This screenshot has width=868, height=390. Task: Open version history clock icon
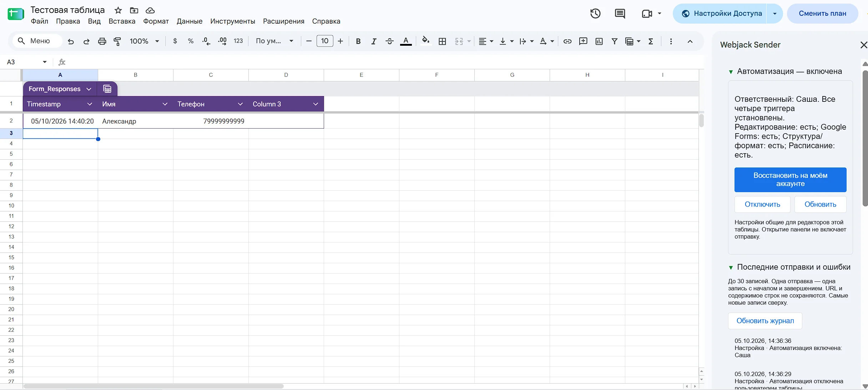tap(595, 14)
